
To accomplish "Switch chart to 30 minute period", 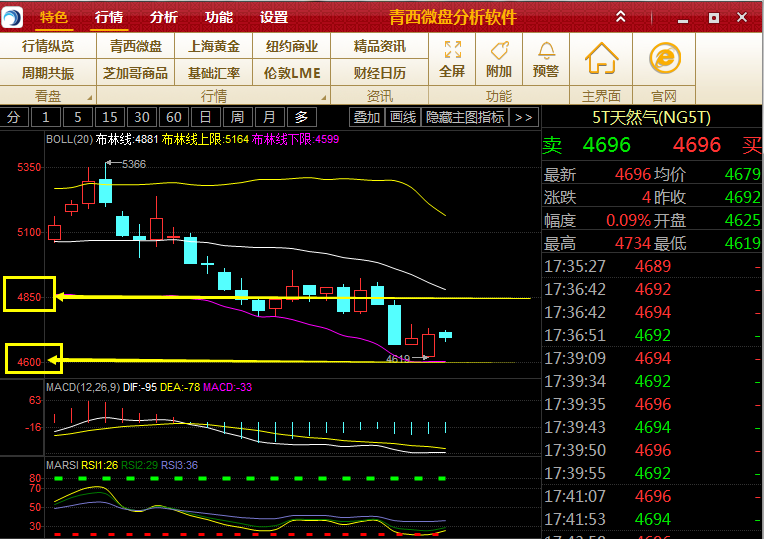I will (142, 117).
